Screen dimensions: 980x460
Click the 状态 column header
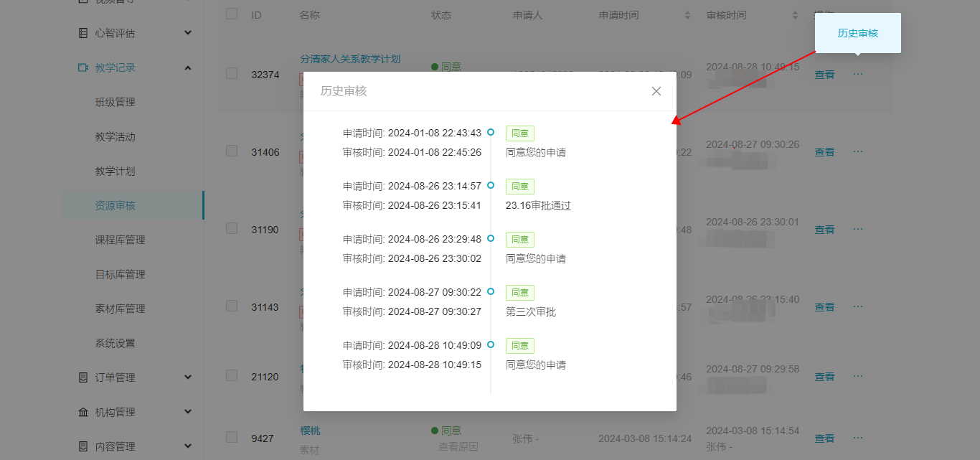[441, 15]
